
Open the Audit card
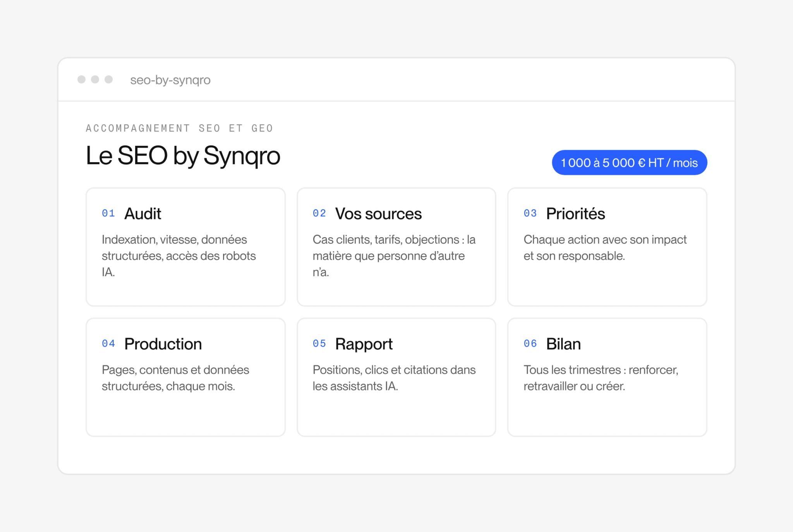[x=185, y=247]
